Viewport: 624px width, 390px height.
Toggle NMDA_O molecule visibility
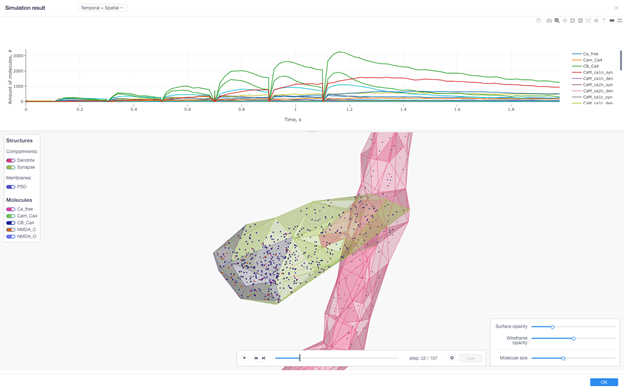pyautogui.click(x=10, y=236)
